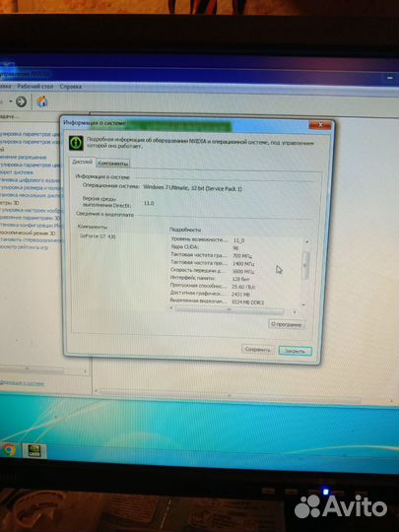This screenshot has width=399, height=532.
Task: Open Google Chrome from the taskbar
Action: (x=10, y=450)
